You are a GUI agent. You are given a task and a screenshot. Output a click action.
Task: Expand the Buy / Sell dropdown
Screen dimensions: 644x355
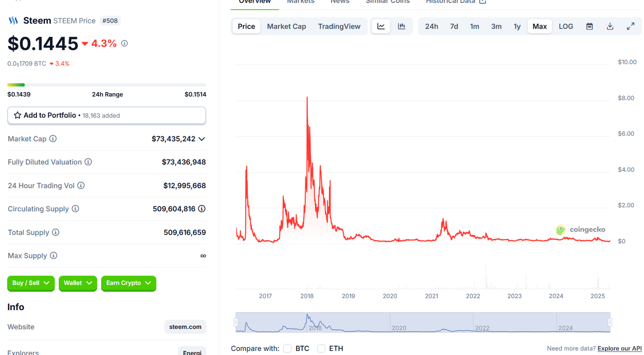(x=31, y=283)
